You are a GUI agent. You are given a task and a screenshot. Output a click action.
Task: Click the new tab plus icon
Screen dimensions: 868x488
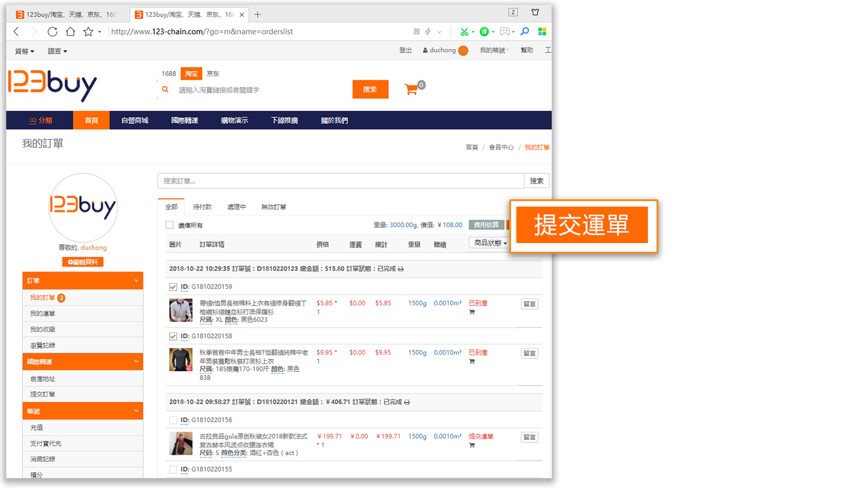[258, 14]
